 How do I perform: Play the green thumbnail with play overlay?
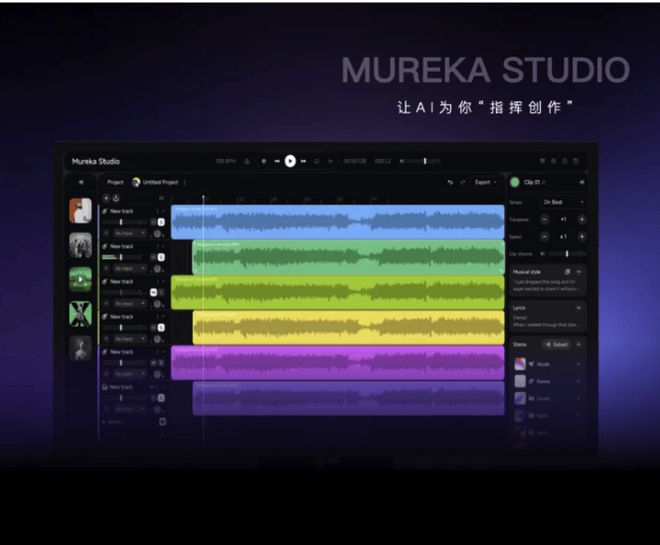[x=80, y=279]
